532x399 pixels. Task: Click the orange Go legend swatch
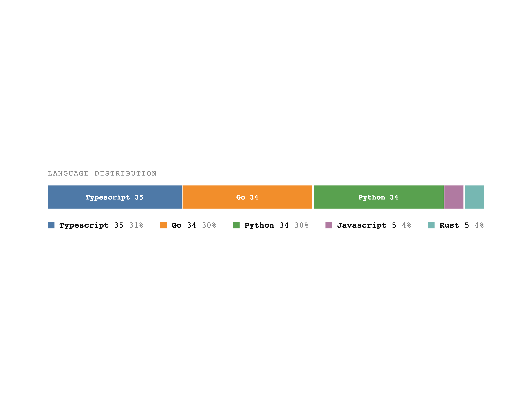coord(163,225)
